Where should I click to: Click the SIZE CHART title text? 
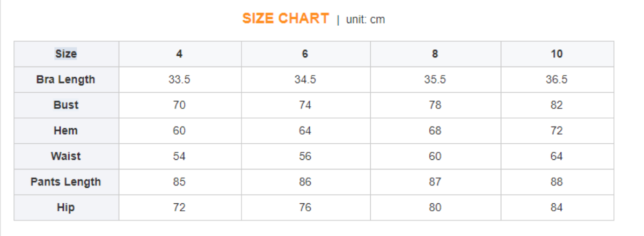(x=285, y=19)
